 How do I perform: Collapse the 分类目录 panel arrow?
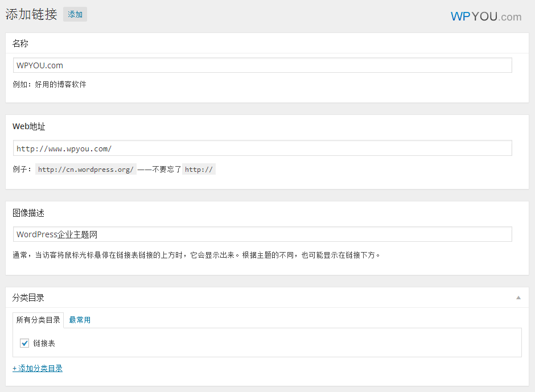pyautogui.click(x=518, y=298)
